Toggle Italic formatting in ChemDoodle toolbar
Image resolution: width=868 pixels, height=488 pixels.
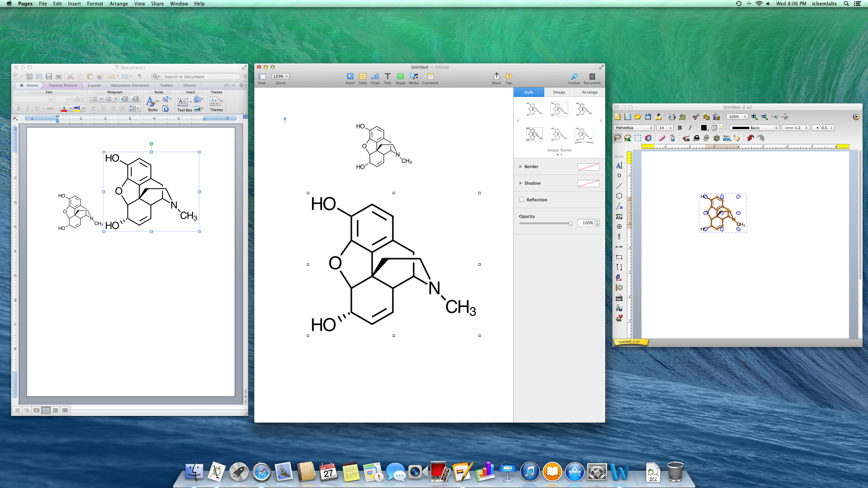point(690,128)
